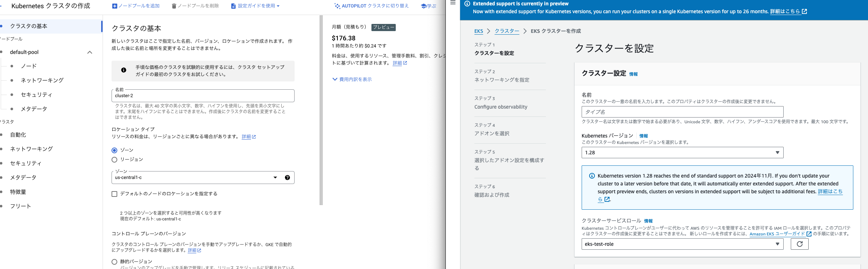
Task: Click EKS breadcrumb link
Action: pyautogui.click(x=479, y=31)
